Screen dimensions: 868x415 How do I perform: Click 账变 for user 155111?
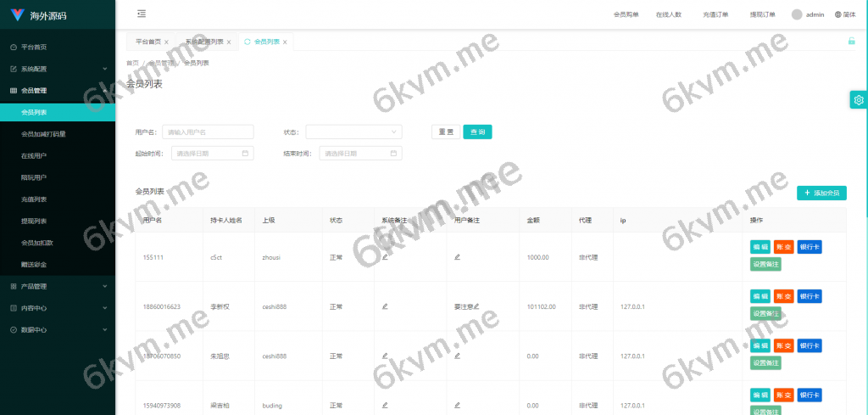point(784,247)
